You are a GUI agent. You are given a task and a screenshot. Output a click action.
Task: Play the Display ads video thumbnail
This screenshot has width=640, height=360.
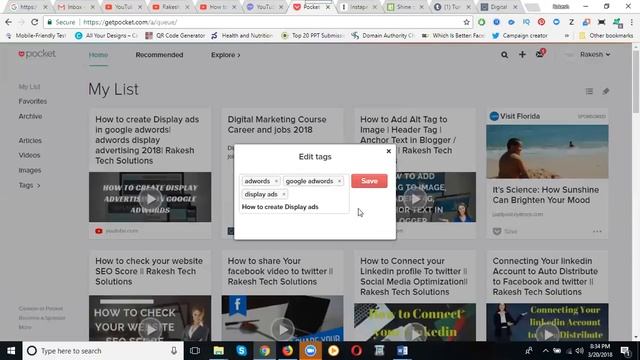tap(150, 197)
